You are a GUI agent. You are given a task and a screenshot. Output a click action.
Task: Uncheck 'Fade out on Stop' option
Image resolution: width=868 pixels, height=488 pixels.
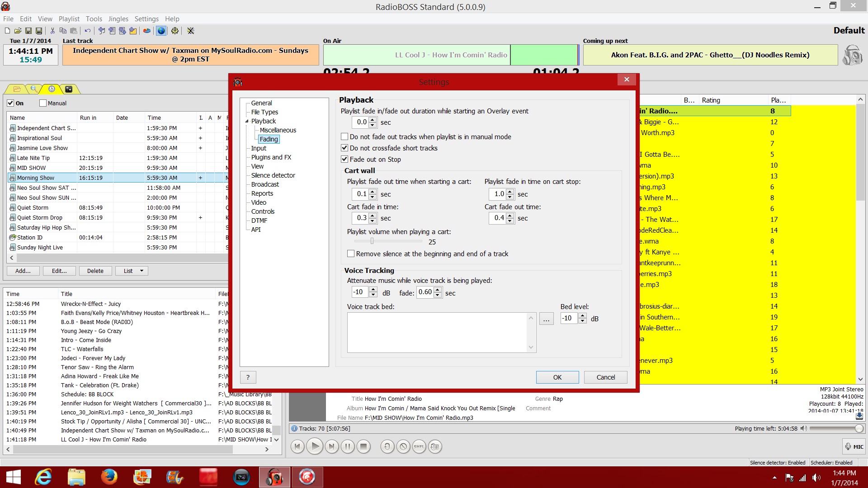point(344,159)
